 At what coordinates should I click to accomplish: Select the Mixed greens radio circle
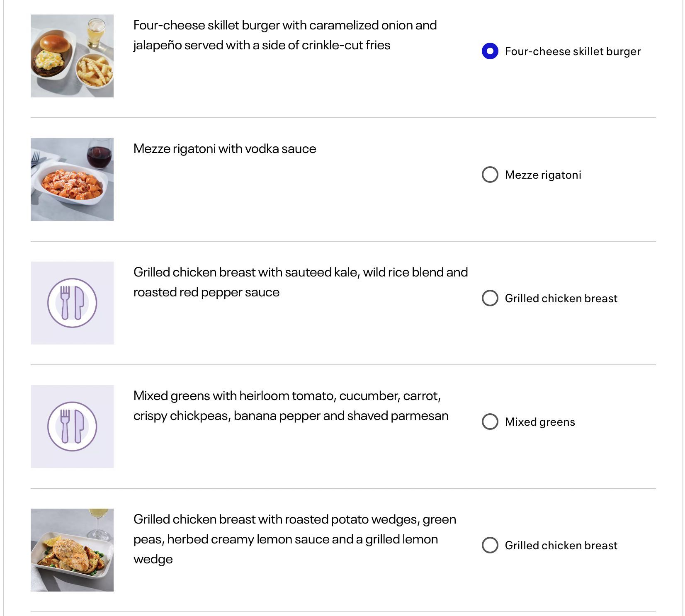coord(490,422)
